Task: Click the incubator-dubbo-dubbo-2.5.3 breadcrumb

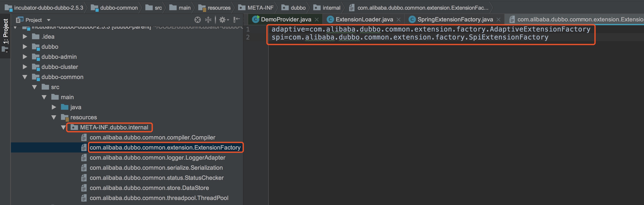Action: point(44,8)
